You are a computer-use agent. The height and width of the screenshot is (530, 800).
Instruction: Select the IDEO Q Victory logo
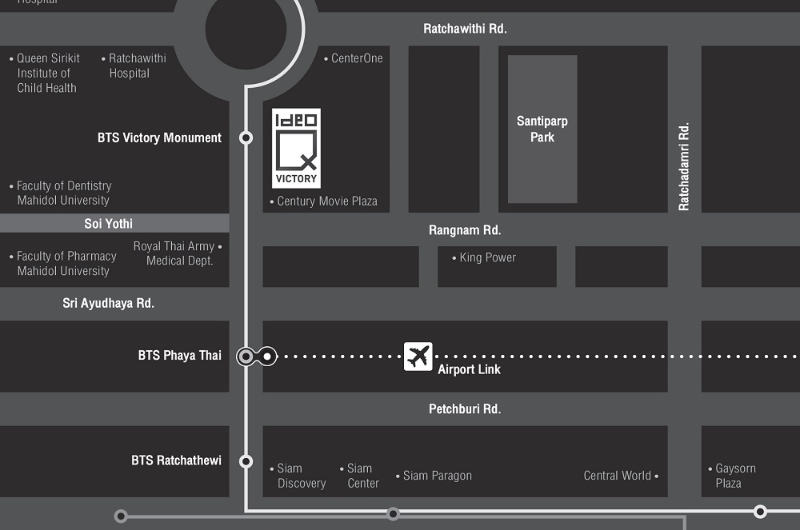(296, 148)
